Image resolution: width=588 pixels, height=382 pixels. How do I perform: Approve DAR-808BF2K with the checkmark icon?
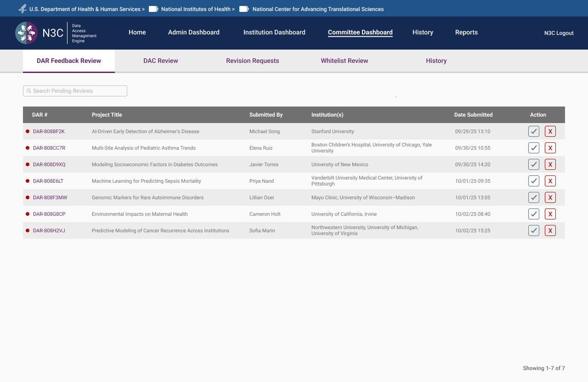pyautogui.click(x=533, y=131)
